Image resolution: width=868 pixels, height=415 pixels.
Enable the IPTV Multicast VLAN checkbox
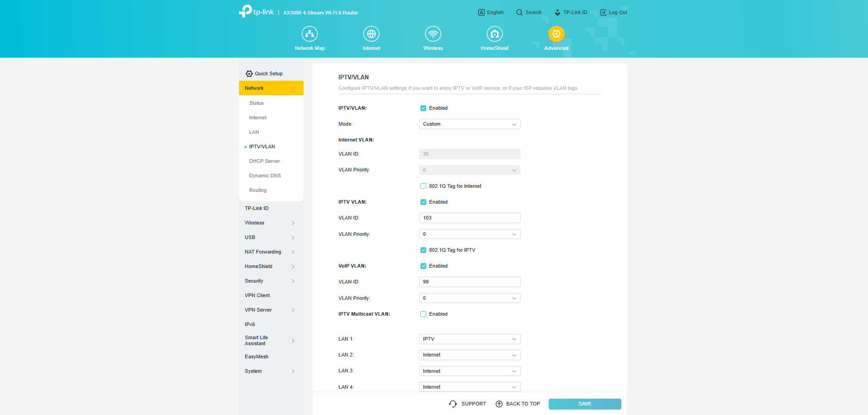point(423,314)
